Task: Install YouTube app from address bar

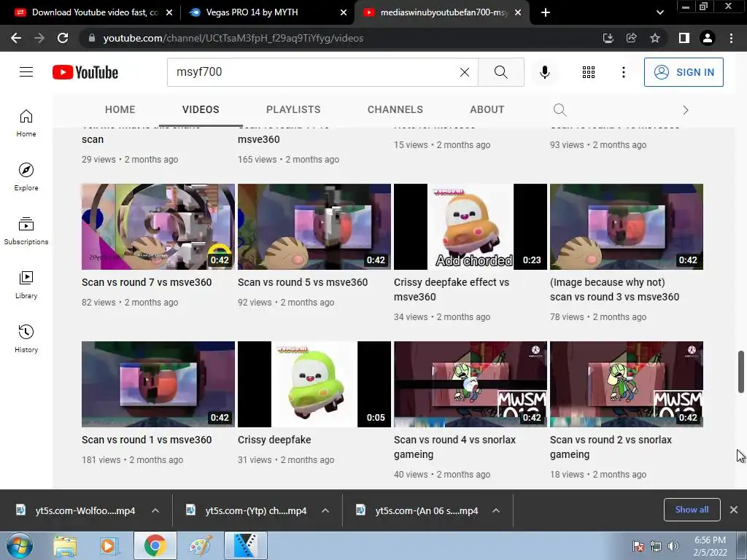Action: click(608, 38)
